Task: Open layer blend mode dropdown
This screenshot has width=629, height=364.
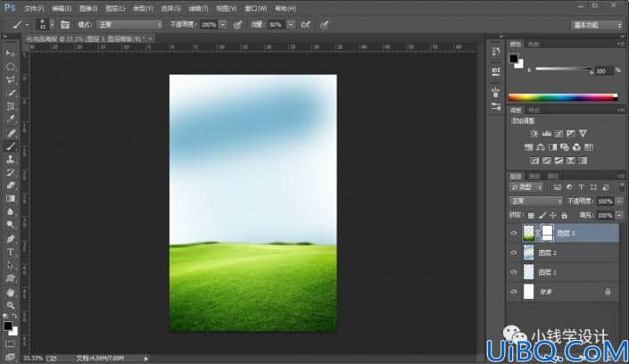Action: [535, 201]
